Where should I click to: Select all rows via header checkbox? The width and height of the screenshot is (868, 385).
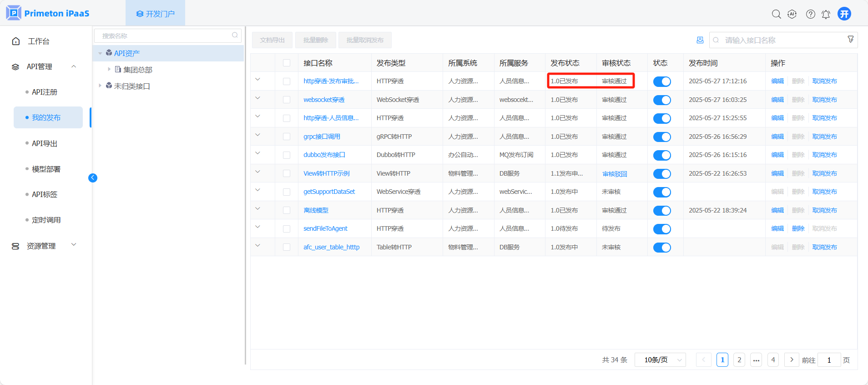[287, 63]
